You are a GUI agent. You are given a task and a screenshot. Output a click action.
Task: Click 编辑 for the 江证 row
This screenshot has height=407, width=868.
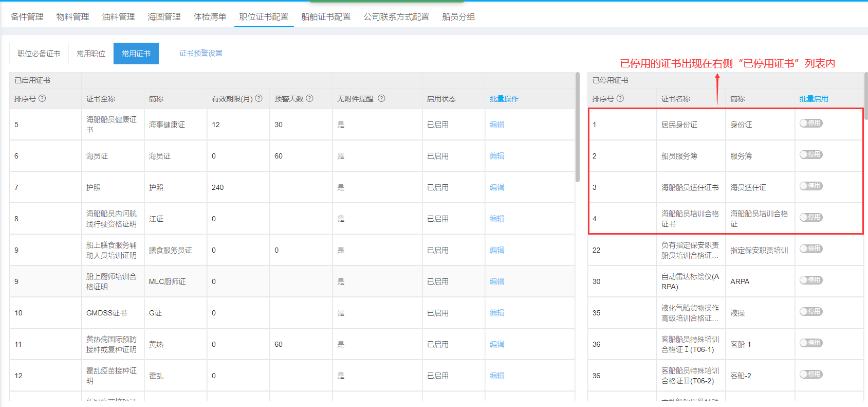pos(497,219)
